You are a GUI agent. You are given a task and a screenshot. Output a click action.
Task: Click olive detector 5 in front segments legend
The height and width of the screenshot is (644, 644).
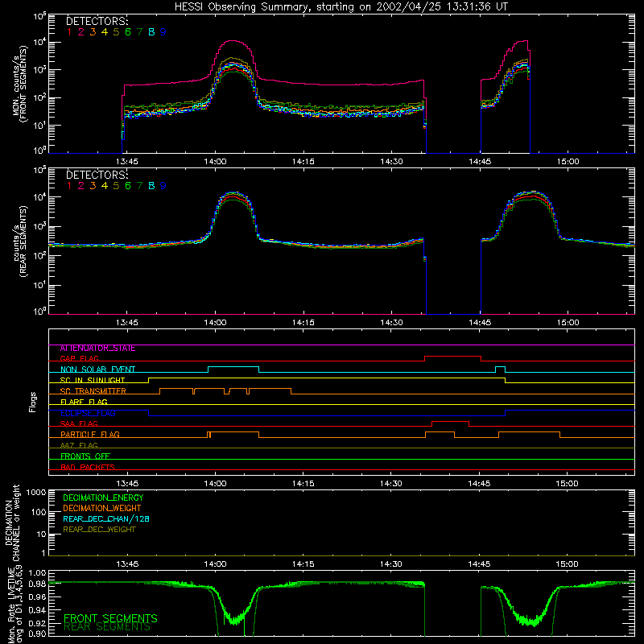coord(116,32)
